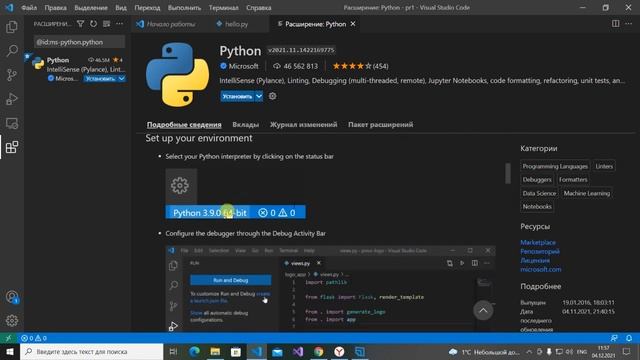This screenshot has width=640, height=360.
Task: Click the Machine Learning category tag
Action: (x=587, y=193)
